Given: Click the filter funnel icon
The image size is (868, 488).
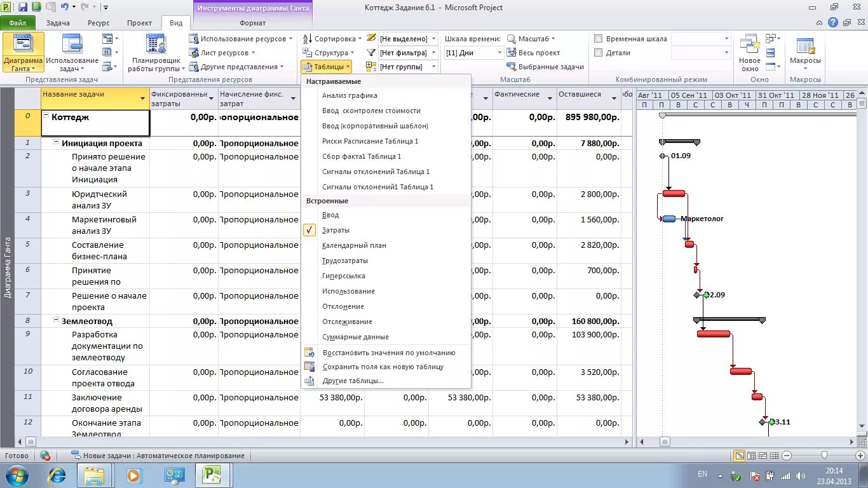Looking at the screenshot, I should 371,53.
